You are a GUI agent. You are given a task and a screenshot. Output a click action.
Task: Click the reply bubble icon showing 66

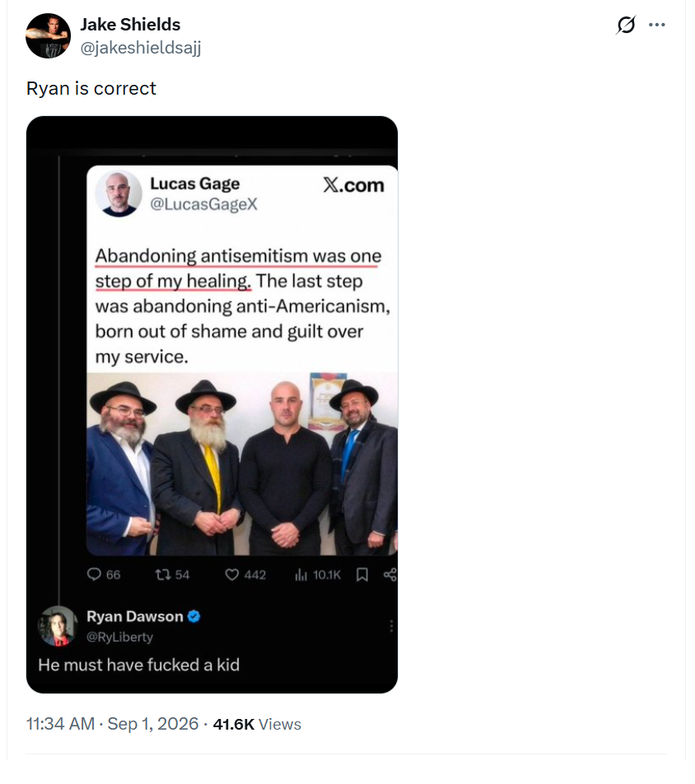click(x=94, y=574)
